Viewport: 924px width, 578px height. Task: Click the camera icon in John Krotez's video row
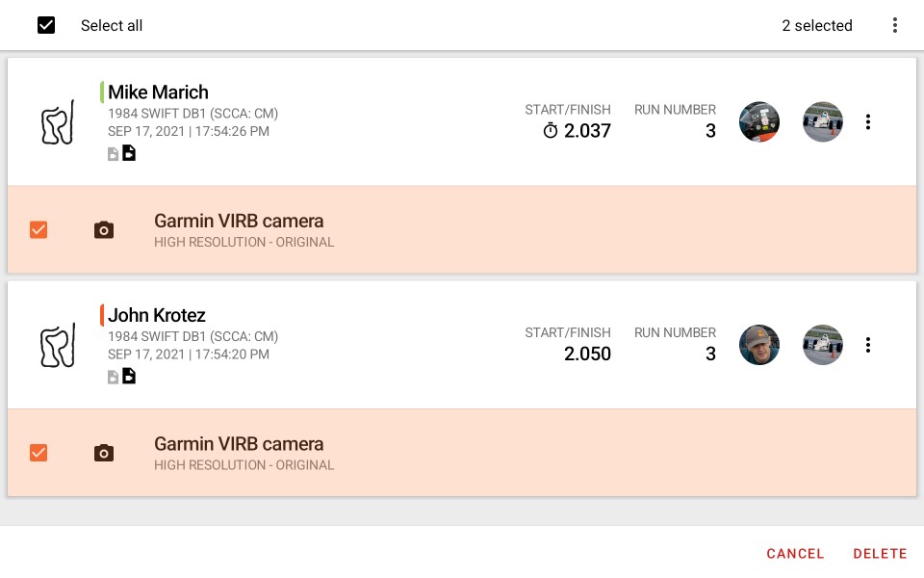(x=104, y=453)
